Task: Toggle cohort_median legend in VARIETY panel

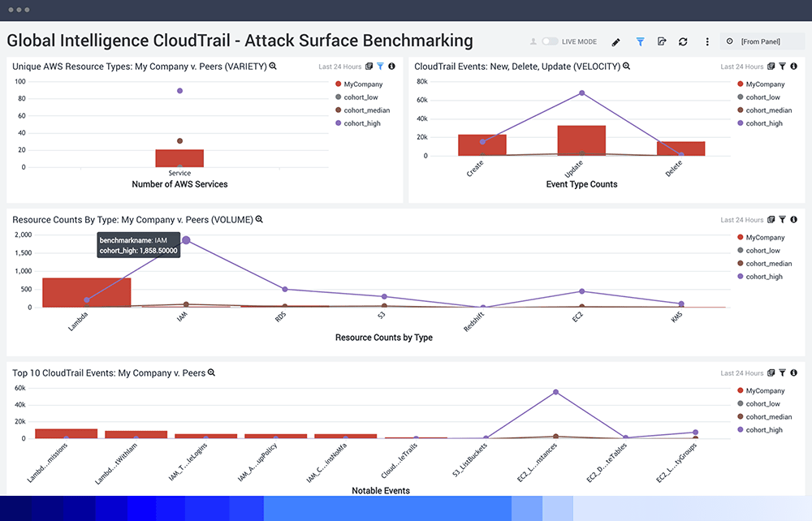Action: pyautogui.click(x=362, y=110)
